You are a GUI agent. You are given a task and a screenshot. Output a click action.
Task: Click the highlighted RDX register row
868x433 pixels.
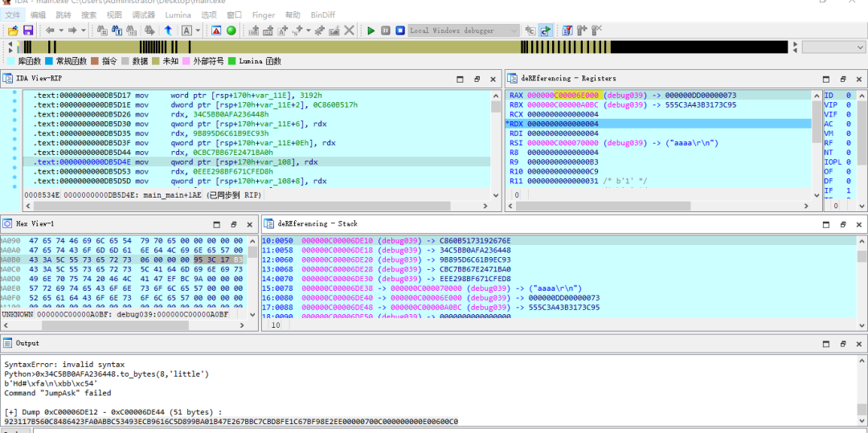point(658,124)
